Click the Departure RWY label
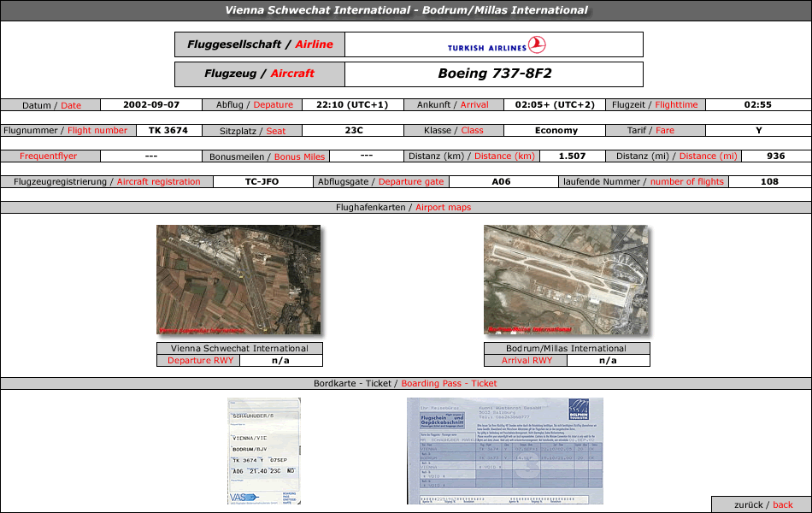The height and width of the screenshot is (513, 812). coord(199,361)
